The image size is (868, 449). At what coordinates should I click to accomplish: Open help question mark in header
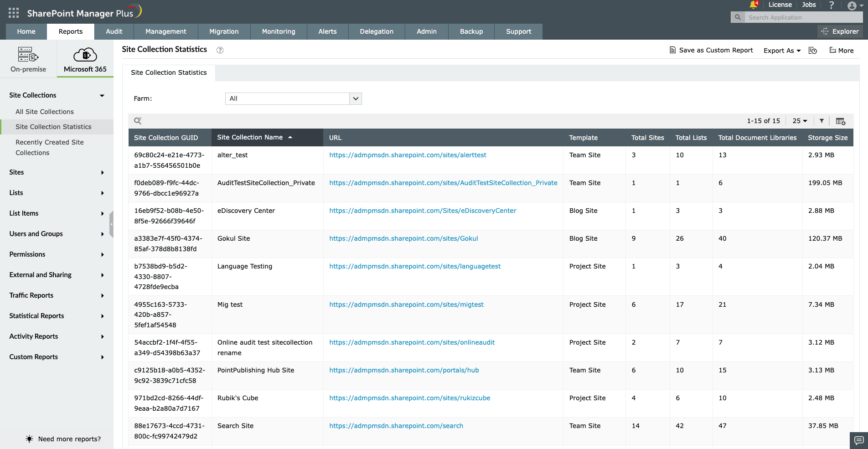pos(832,5)
